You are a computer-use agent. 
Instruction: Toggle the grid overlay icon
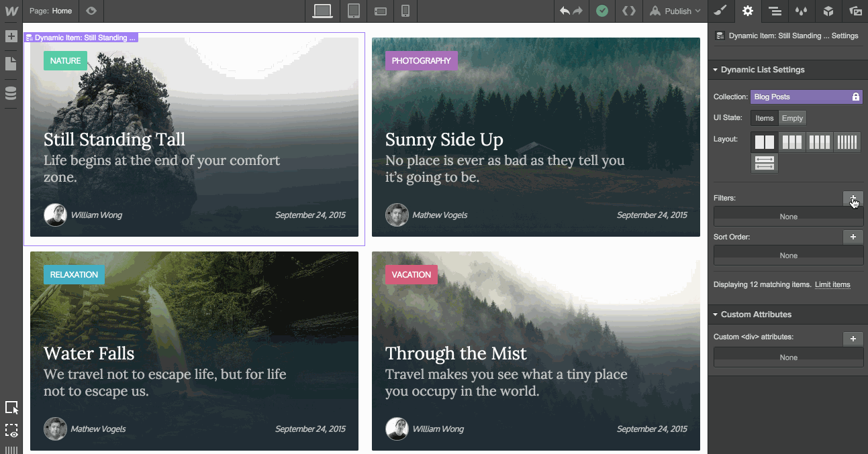pos(11,450)
